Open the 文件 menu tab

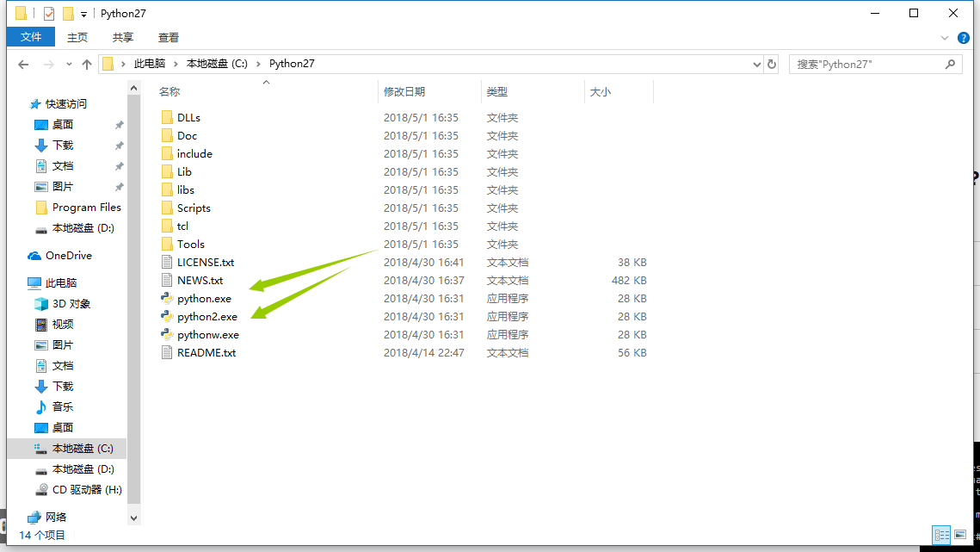coord(31,37)
